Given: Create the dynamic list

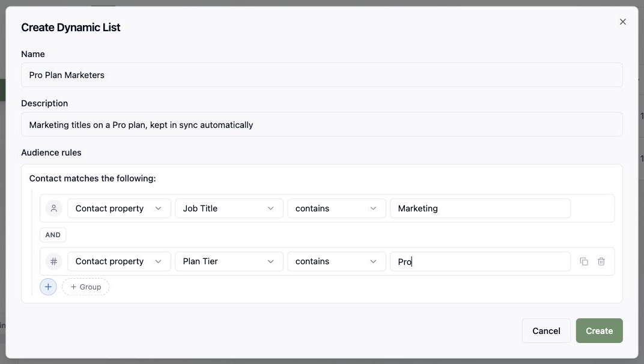Looking at the screenshot, I should pyautogui.click(x=599, y=331).
